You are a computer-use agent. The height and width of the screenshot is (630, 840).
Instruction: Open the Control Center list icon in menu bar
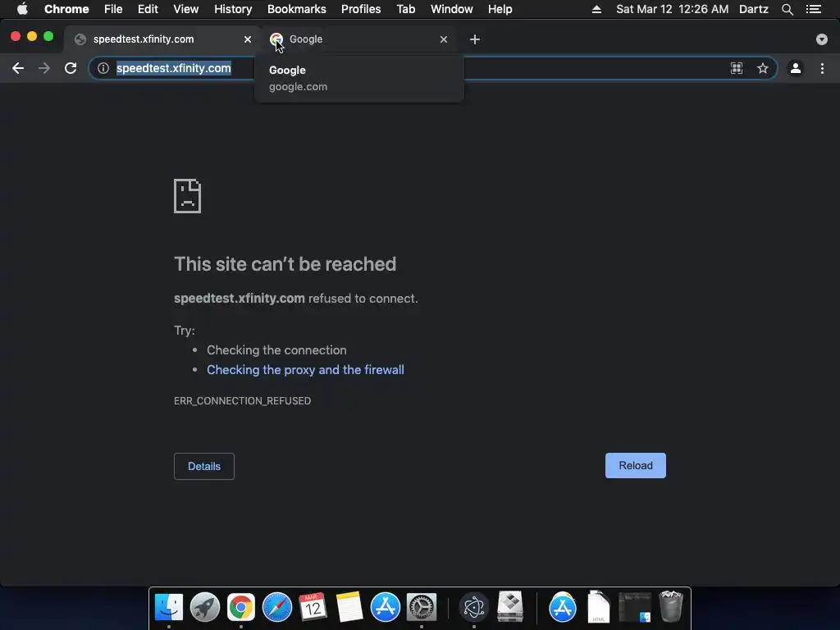point(814,9)
